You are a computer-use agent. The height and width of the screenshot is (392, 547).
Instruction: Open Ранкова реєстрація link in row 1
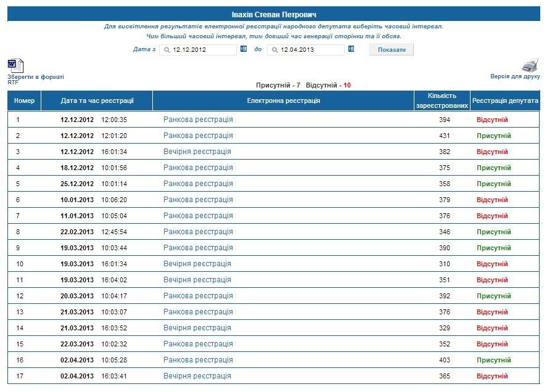pos(198,120)
